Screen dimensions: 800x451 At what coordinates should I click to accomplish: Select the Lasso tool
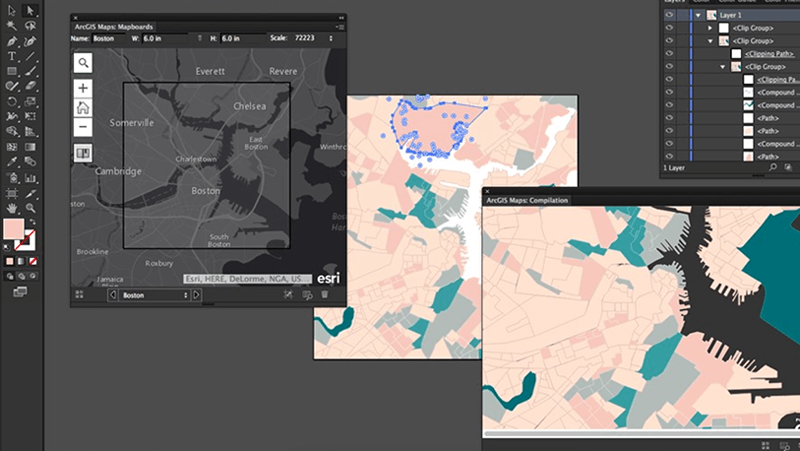[30, 25]
